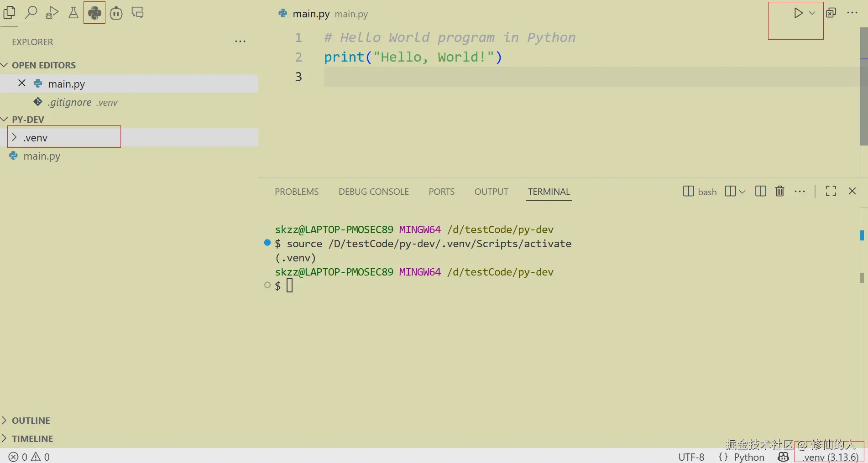Place cursor on empty line 3
This screenshot has width=868, height=463.
(x=591, y=77)
